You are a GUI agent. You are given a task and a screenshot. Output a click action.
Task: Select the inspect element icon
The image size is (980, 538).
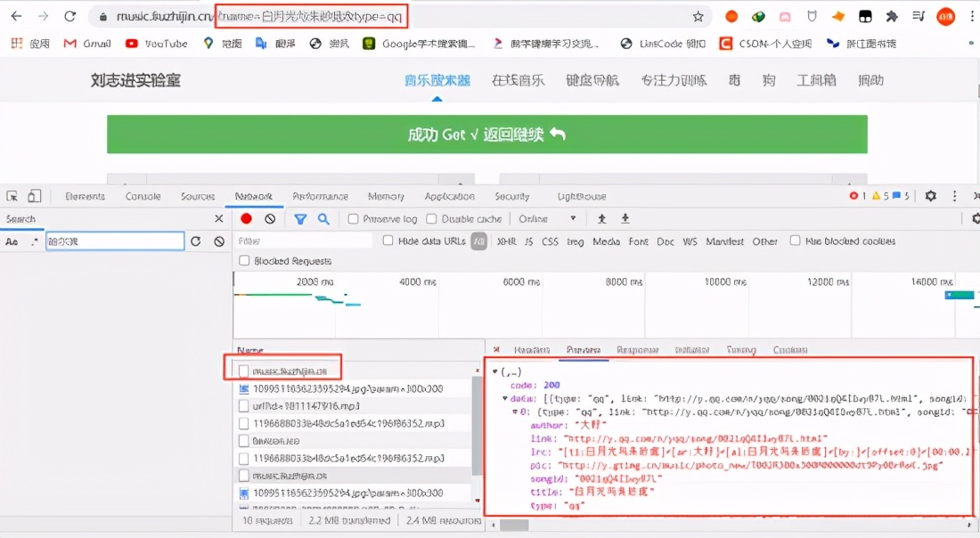click(12, 196)
